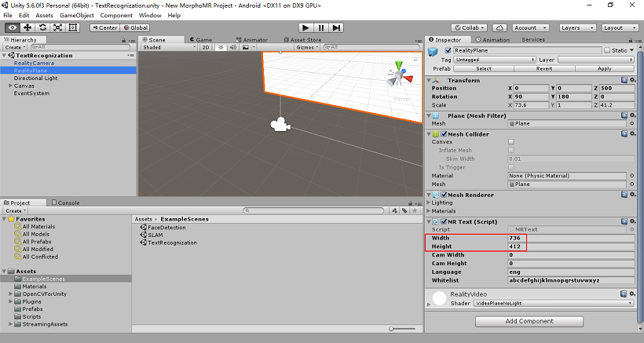Search project by type icon

click(395, 210)
